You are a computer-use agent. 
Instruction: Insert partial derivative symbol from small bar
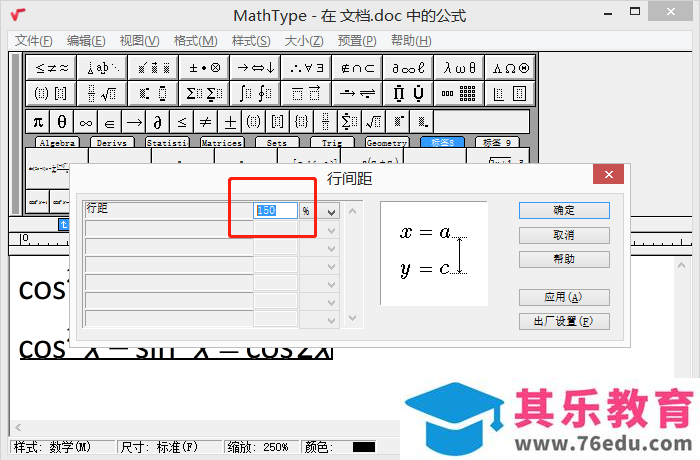[x=158, y=121]
